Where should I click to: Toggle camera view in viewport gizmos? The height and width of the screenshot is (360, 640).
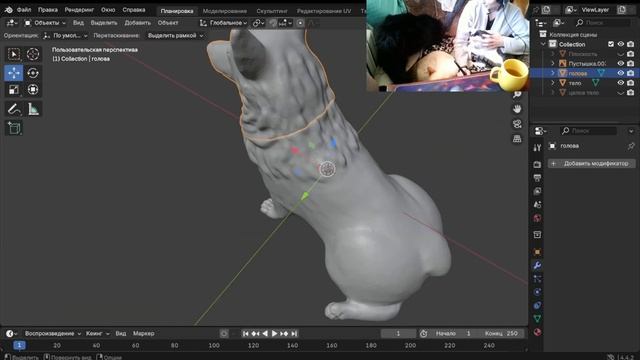click(x=517, y=124)
